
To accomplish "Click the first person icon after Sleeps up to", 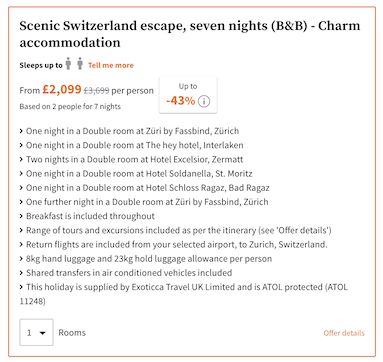I will click(68, 63).
